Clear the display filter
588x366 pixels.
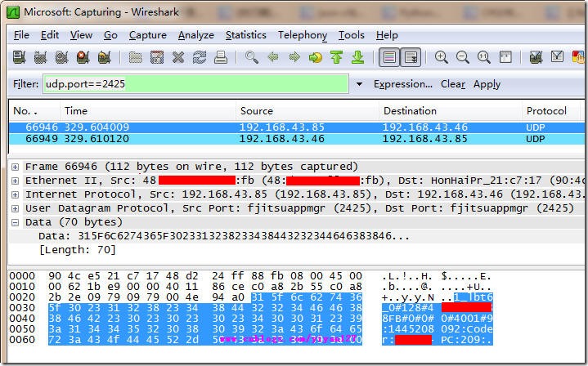pos(453,84)
